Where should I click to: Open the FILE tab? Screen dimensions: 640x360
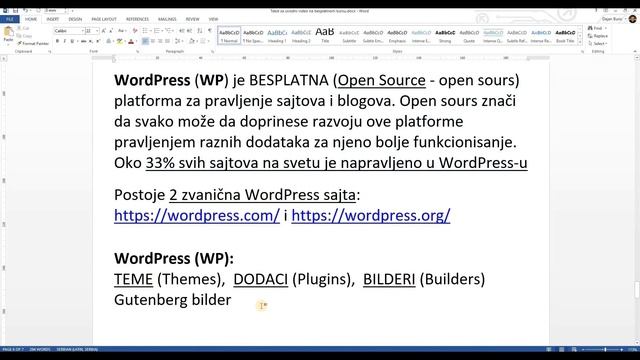click(x=10, y=19)
